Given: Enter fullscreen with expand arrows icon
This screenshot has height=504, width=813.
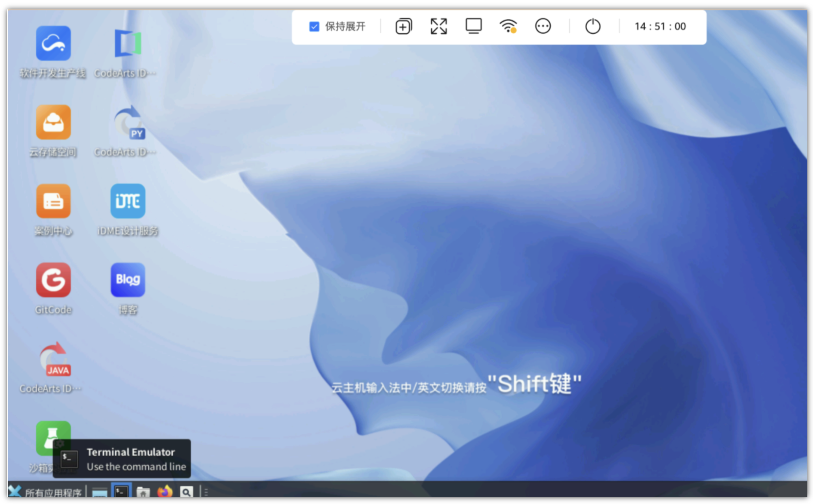Looking at the screenshot, I should click(x=438, y=26).
